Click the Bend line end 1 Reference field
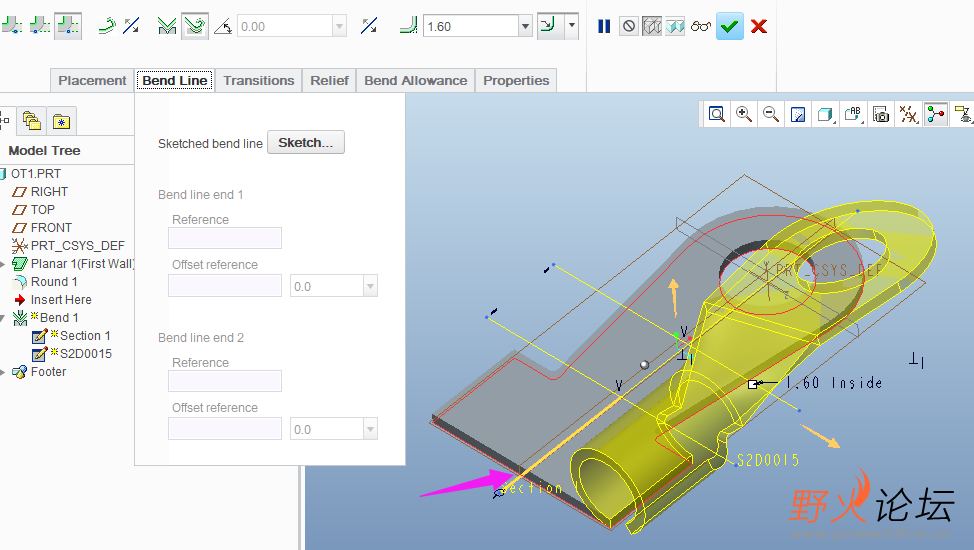This screenshot has width=974, height=550. (x=225, y=238)
